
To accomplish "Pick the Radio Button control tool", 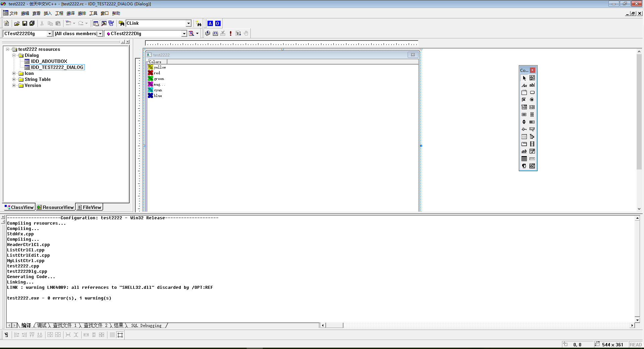I will (x=532, y=100).
